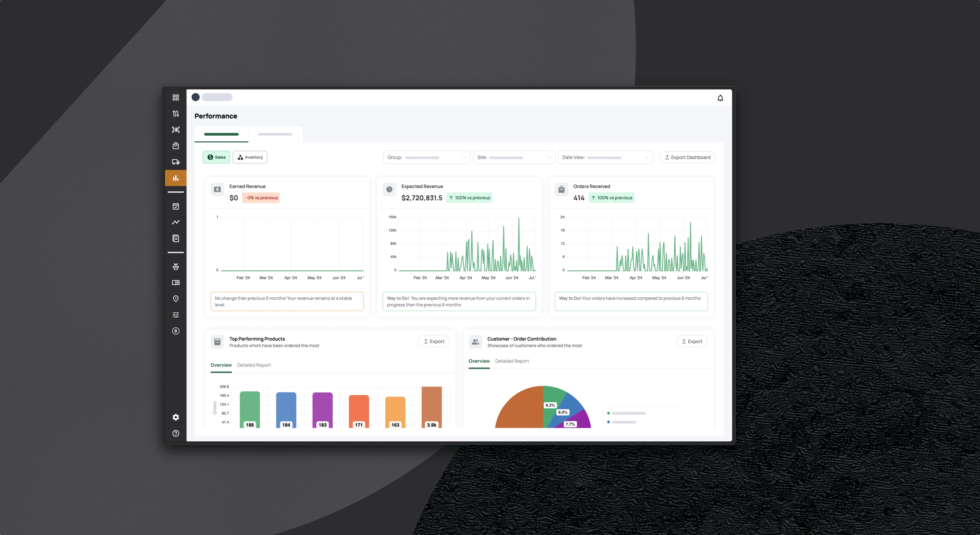
Task: Open the Date View dropdown
Action: click(x=605, y=157)
